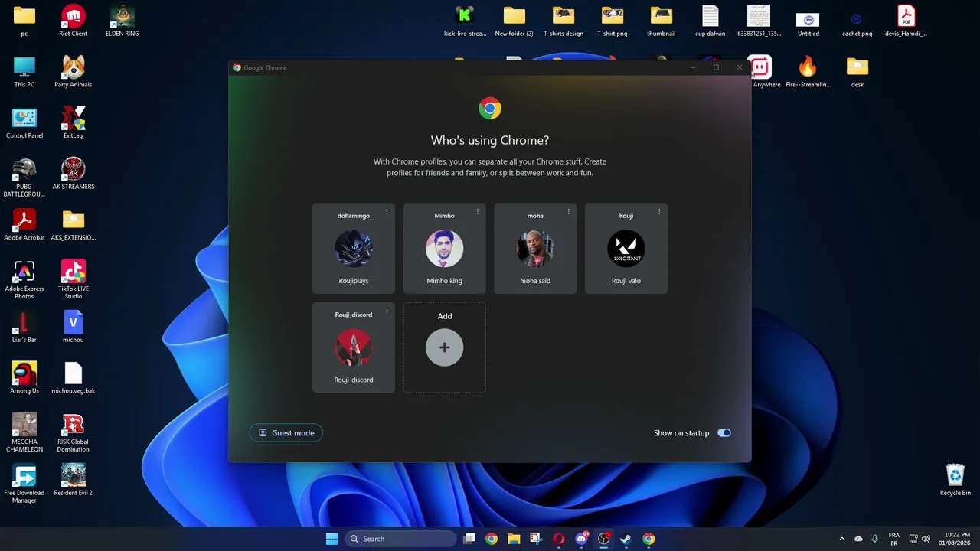The image size is (980, 551).
Task: Select the Liar's Bar desktop icon
Action: pos(24,327)
